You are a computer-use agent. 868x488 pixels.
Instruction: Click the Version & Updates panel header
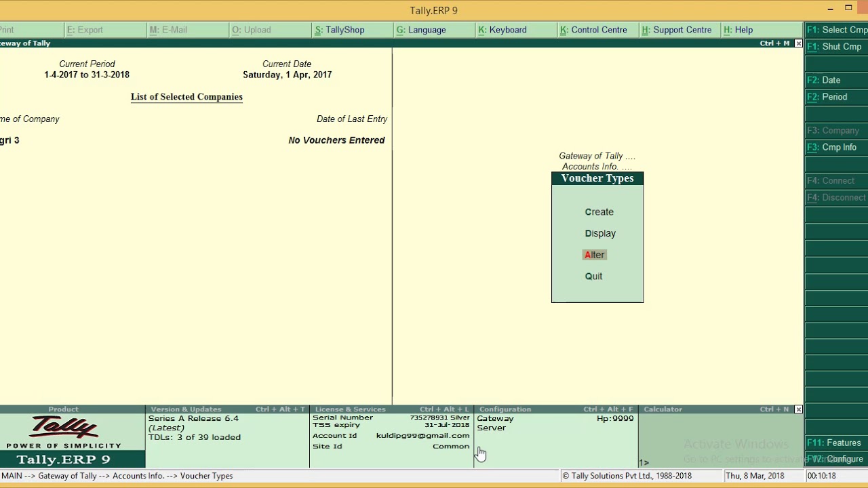tap(227, 409)
